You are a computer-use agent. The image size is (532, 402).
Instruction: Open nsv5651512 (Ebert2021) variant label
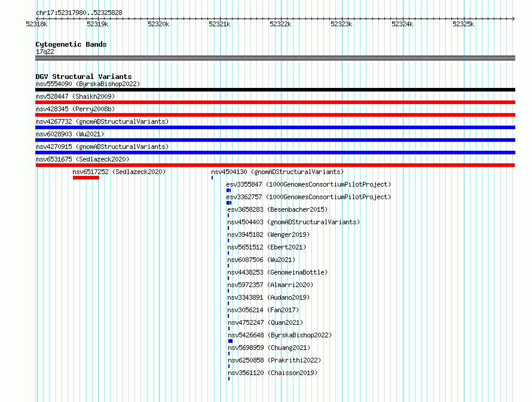pos(267,247)
